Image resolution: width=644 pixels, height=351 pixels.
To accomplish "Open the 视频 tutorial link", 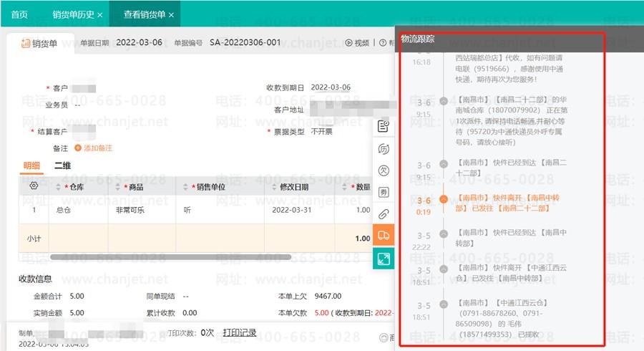I will pos(357,43).
